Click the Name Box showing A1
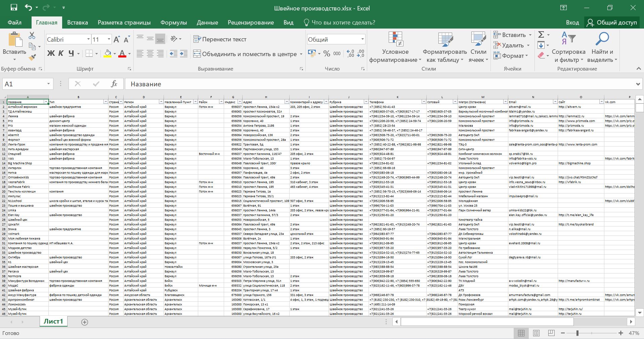 coord(24,84)
